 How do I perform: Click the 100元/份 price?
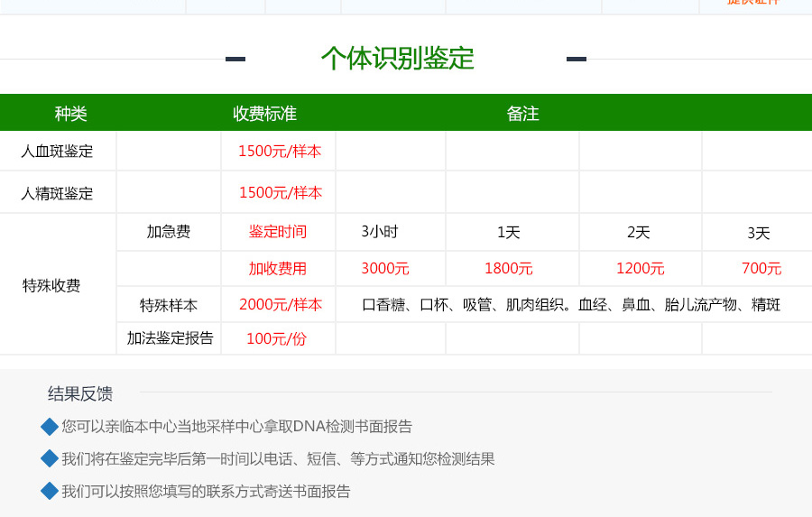pyautogui.click(x=277, y=338)
